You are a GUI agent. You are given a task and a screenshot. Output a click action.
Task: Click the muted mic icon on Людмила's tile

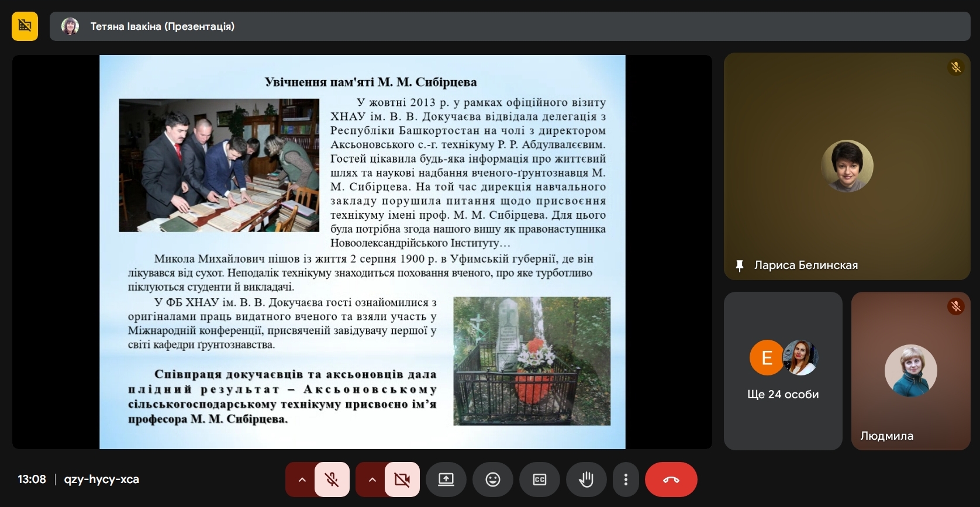point(955,306)
